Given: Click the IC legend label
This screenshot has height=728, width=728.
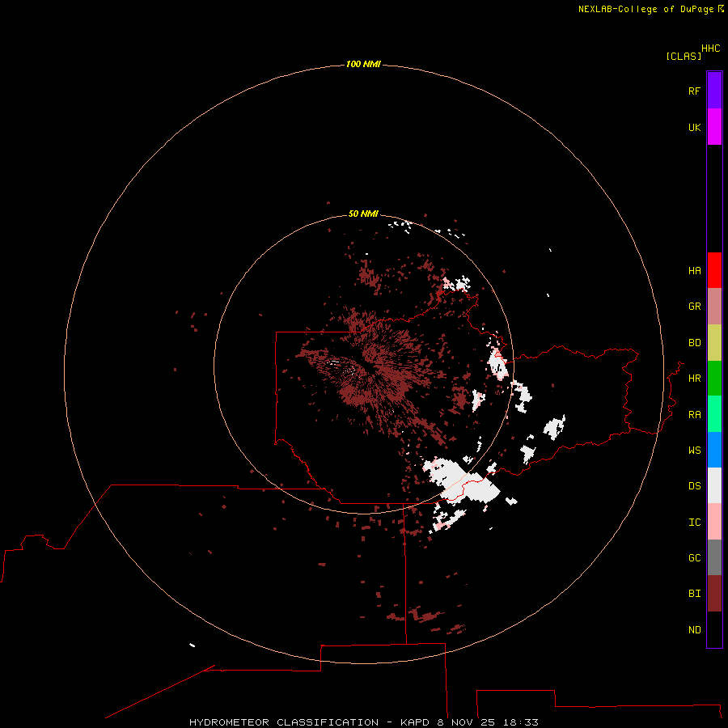Looking at the screenshot, I should [x=694, y=523].
